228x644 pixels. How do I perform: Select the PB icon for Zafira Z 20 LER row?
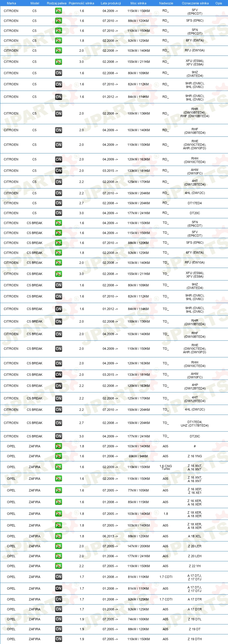pos(59,546)
